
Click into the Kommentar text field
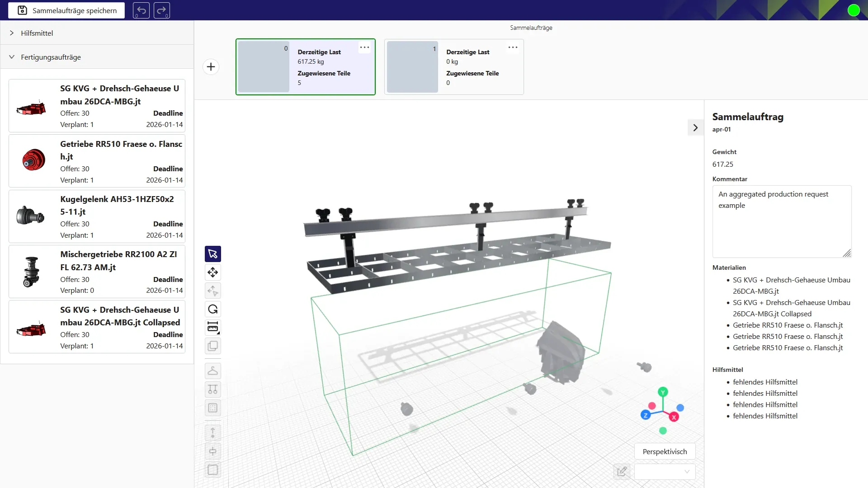(781, 221)
